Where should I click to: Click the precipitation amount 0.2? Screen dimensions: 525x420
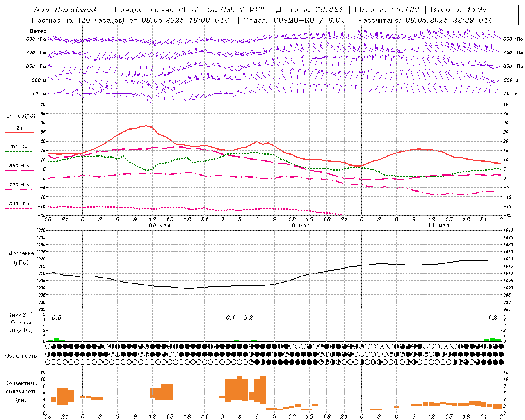(249, 317)
